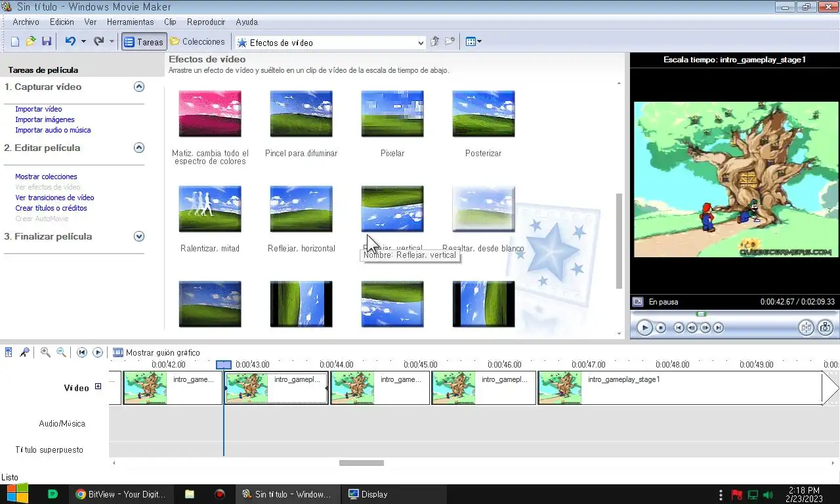
Task: Open the Views dropdown button
Action: [473, 41]
